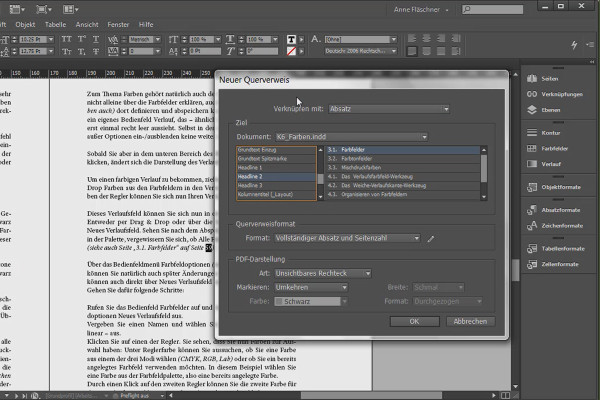
Task: Open the Zeichenformate panel
Action: pos(555,226)
